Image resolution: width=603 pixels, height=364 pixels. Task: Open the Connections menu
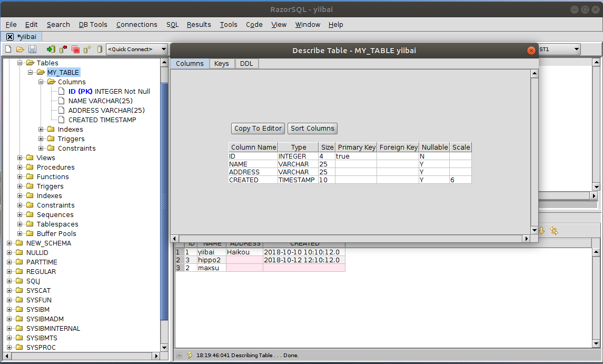click(x=136, y=25)
